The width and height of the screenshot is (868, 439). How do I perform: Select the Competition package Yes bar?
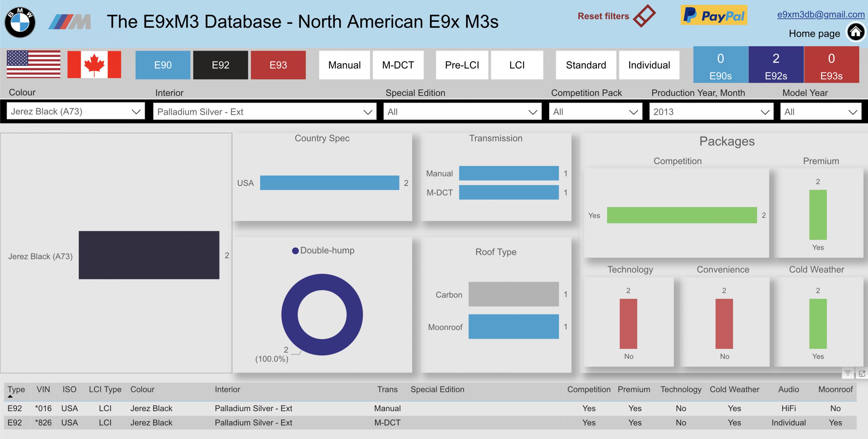[682, 215]
